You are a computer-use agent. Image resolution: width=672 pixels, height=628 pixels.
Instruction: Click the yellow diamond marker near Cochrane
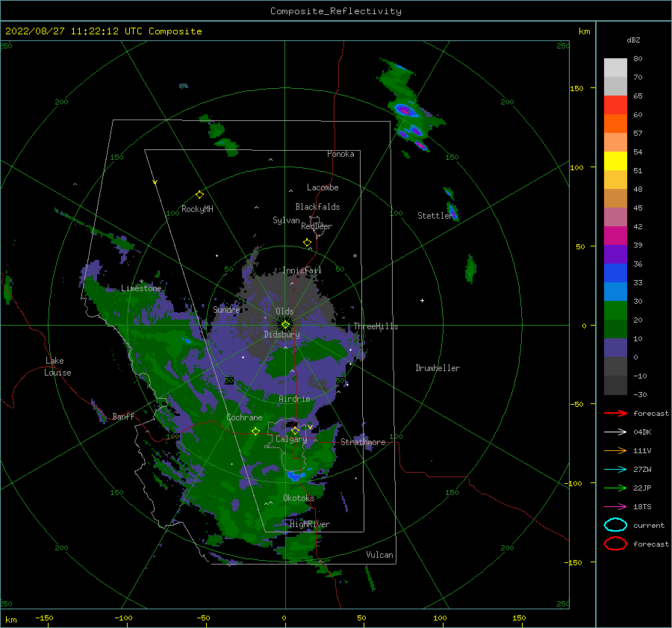click(x=256, y=431)
